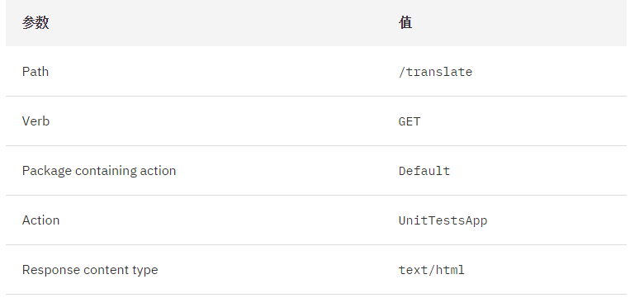
Task: Select the Verb parameter label
Action: pos(36,121)
